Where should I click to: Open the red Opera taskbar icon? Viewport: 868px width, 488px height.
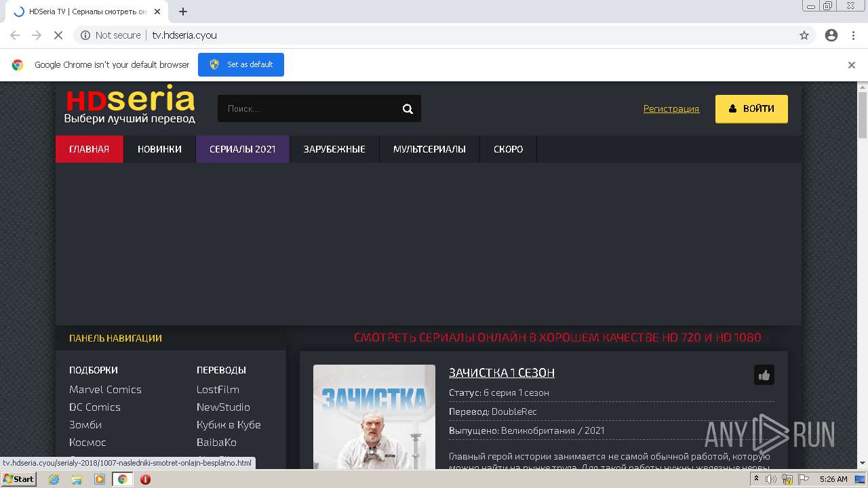tap(145, 479)
